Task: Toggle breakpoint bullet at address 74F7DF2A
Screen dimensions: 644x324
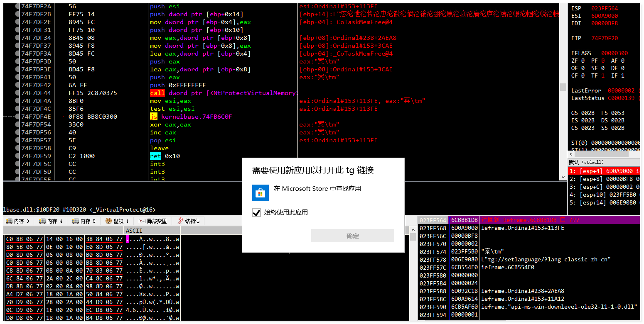Action: (17, 6)
